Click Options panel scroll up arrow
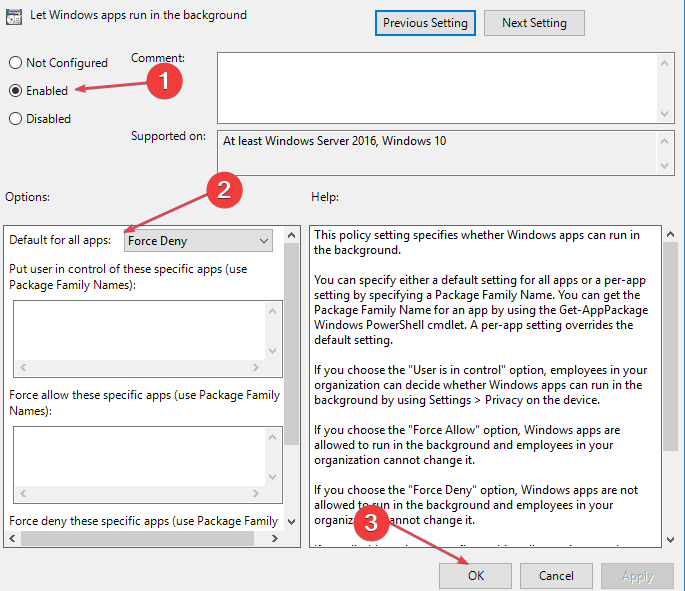685x591 pixels. [292, 235]
